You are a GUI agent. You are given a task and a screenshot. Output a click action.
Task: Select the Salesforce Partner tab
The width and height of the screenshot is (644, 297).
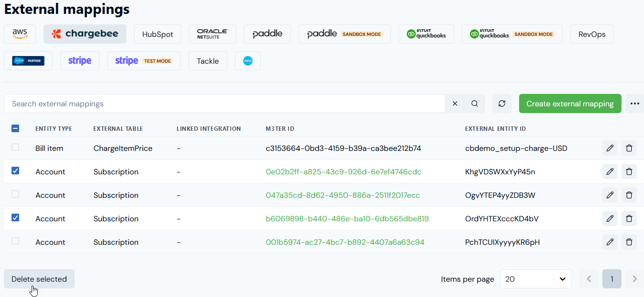(x=28, y=61)
